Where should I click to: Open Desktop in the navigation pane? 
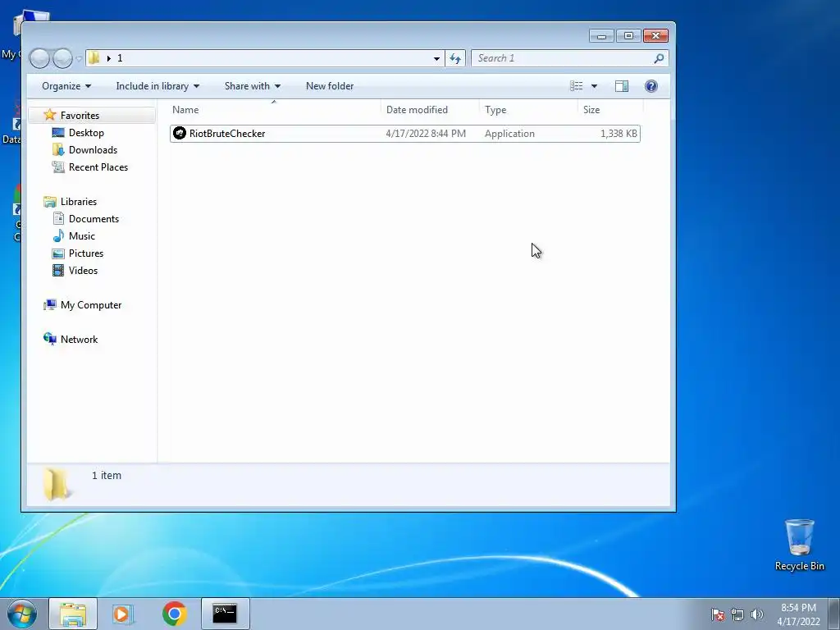coord(86,133)
